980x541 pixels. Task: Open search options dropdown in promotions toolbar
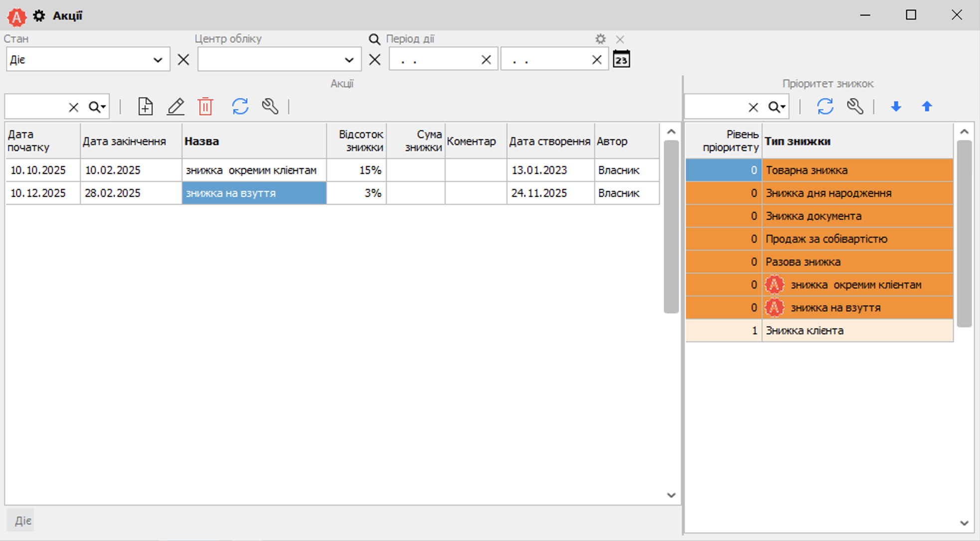point(98,107)
